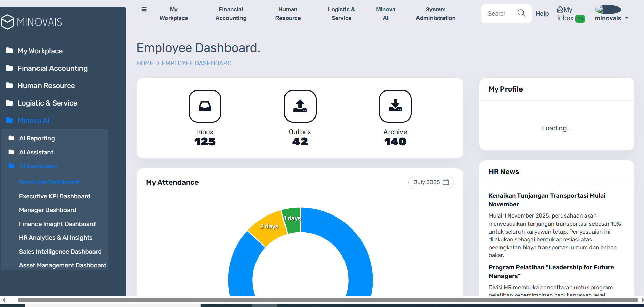Open the Inbox tray icon

[x=205, y=106]
